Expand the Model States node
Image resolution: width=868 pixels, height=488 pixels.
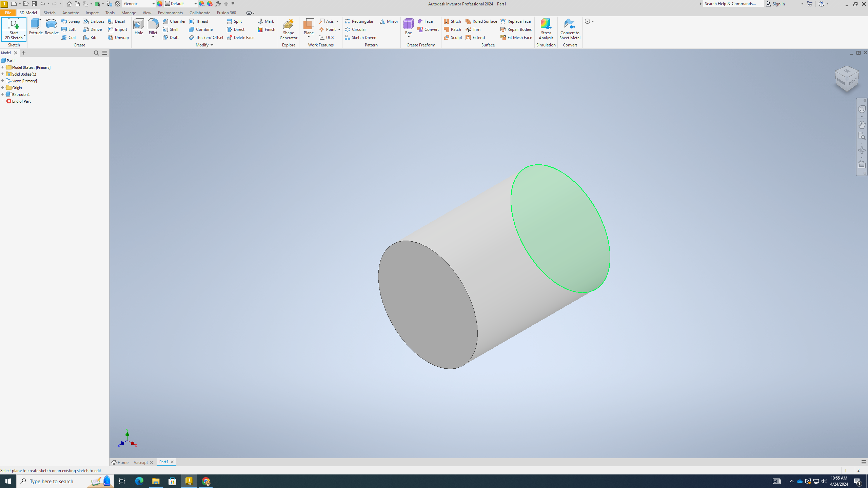coord(3,67)
